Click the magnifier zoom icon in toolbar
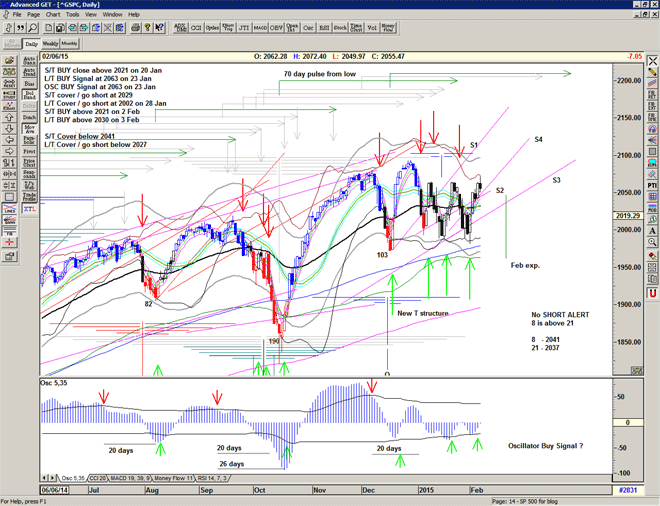The image size is (660, 506). coord(30,28)
